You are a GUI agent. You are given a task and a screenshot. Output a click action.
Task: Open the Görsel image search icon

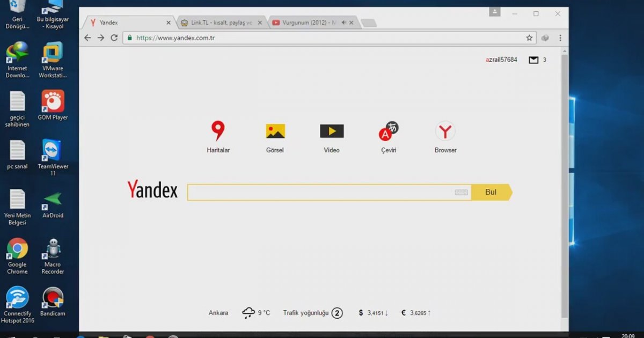275,131
